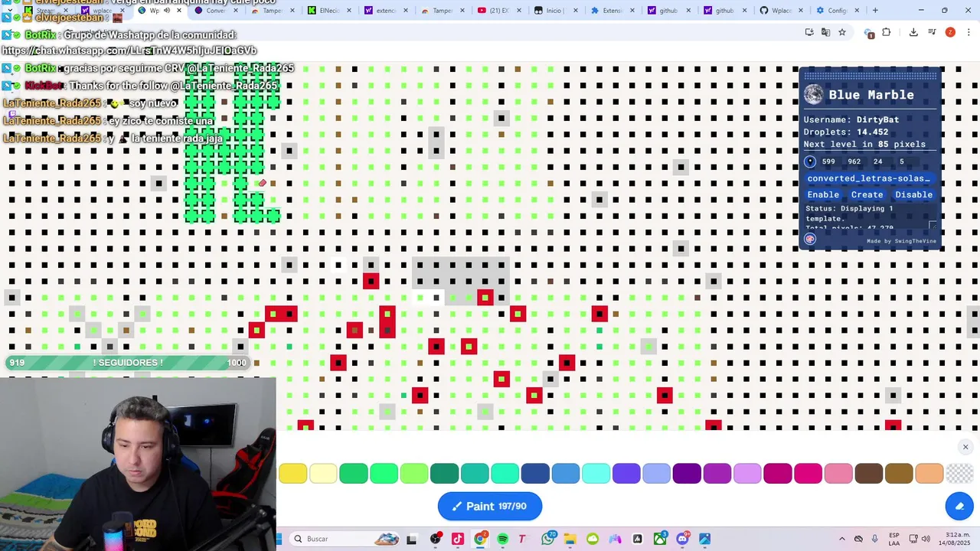
Task: Select the dark blue color swatch
Action: 535,474
